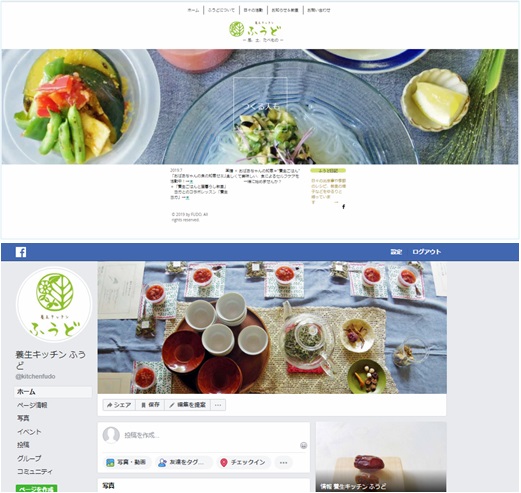The width and height of the screenshot is (521, 493).
Task: Open the お問い合わせ navigation item
Action: 319,10
